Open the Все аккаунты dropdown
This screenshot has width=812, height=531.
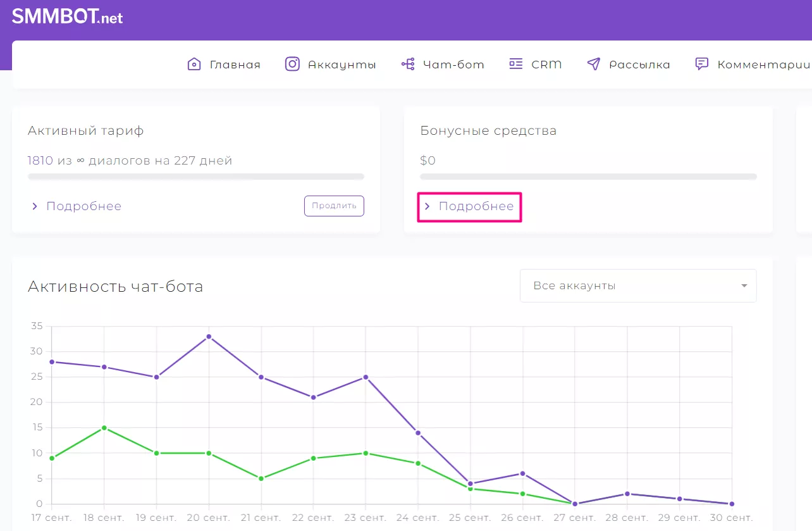[638, 286]
